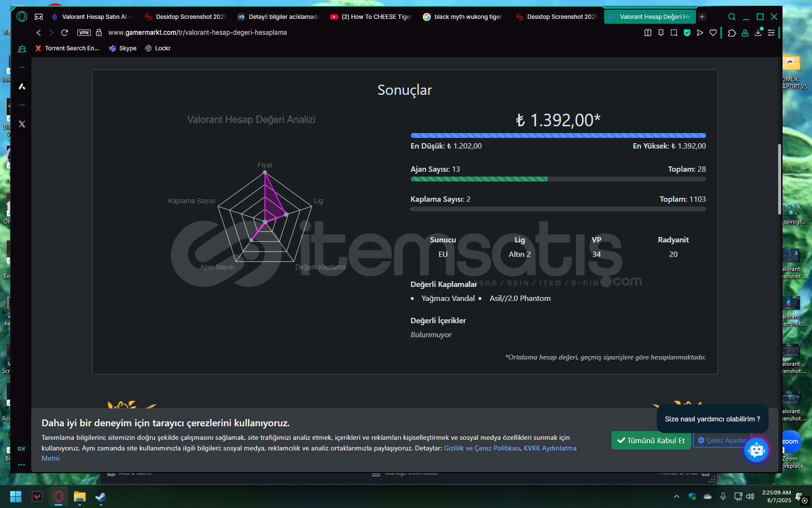Open the tab islands workspace icon
Image resolution: width=812 pixels, height=508 pixels.
click(x=39, y=16)
